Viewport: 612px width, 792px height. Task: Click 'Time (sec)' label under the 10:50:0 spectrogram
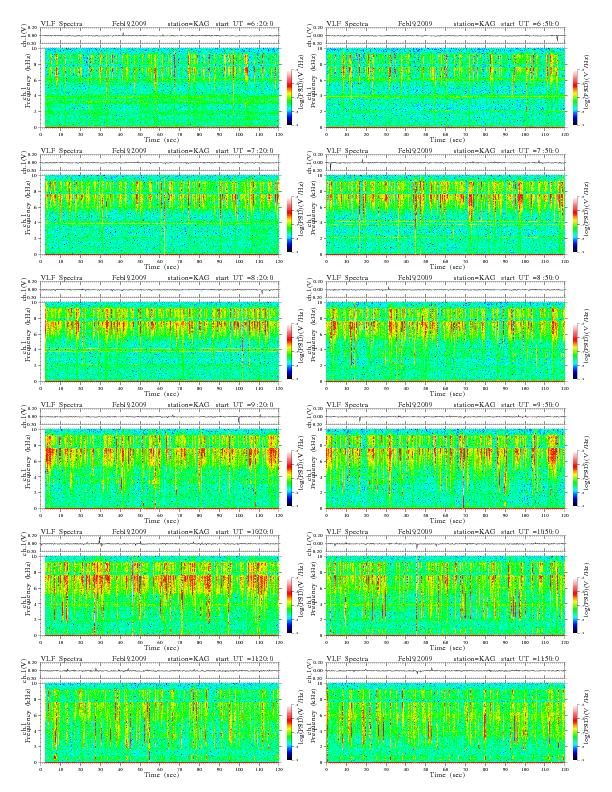click(446, 647)
